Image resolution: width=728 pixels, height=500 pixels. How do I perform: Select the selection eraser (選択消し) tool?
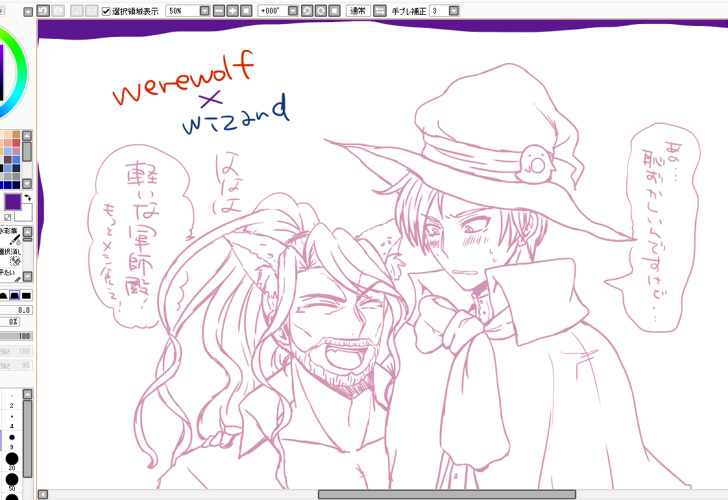pyautogui.click(x=10, y=256)
